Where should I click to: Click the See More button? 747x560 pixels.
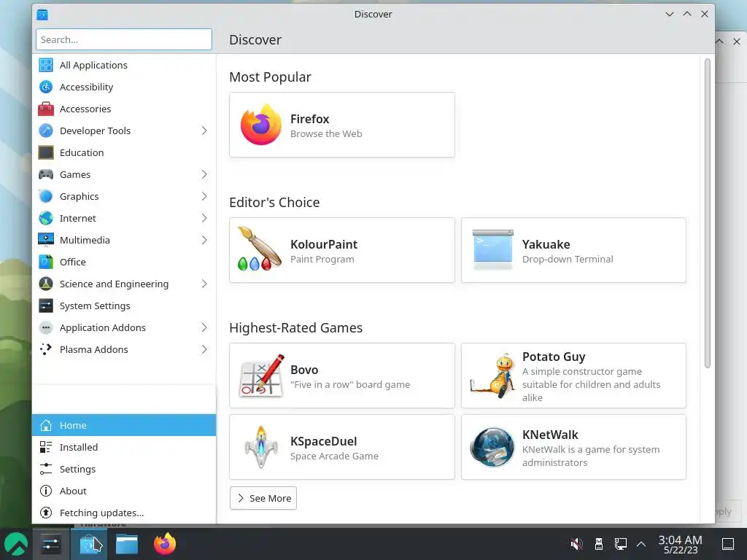tap(263, 498)
